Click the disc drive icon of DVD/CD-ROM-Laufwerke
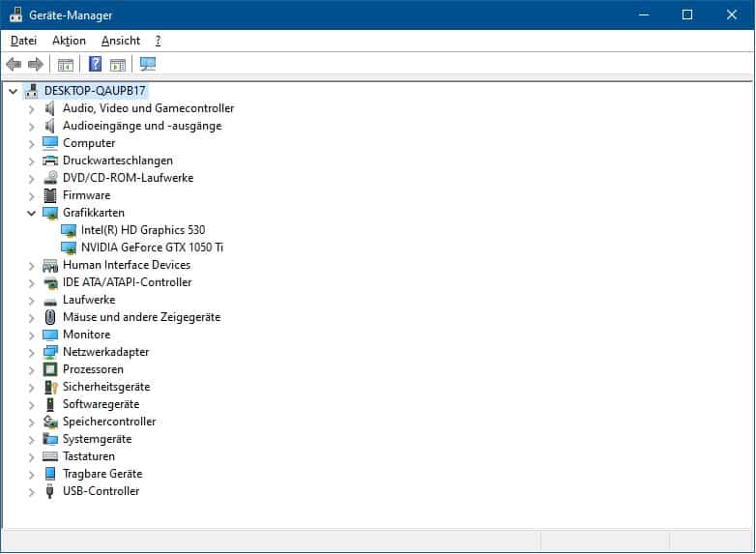Screen dimensions: 756x554 click(x=50, y=178)
